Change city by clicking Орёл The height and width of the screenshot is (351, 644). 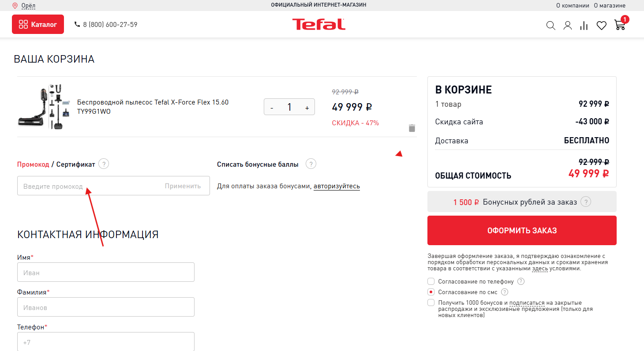click(x=28, y=6)
